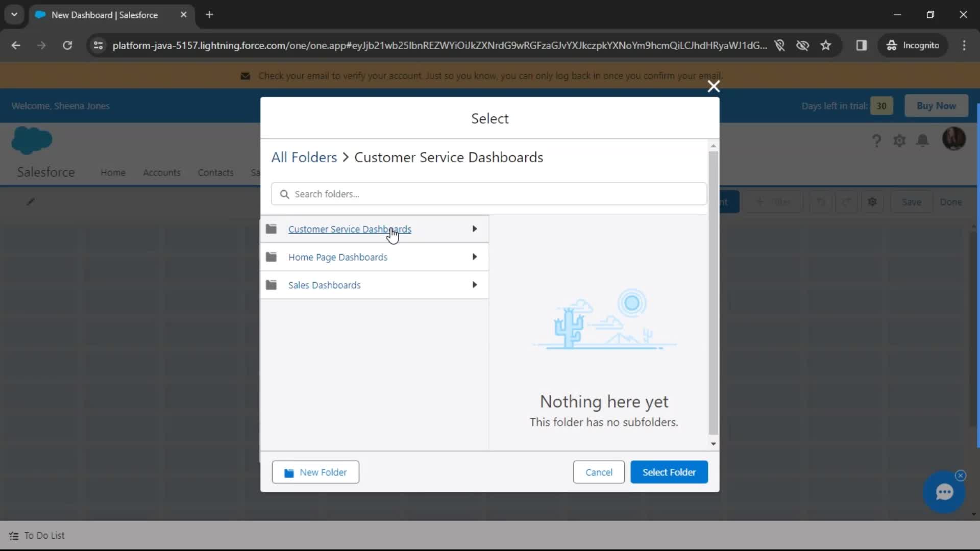Create a New Folder
This screenshot has height=551, width=980.
click(x=315, y=472)
